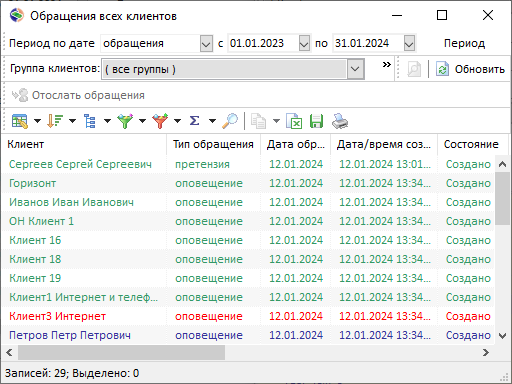Open the Группа клиентов dropdown arrow

tap(355, 69)
